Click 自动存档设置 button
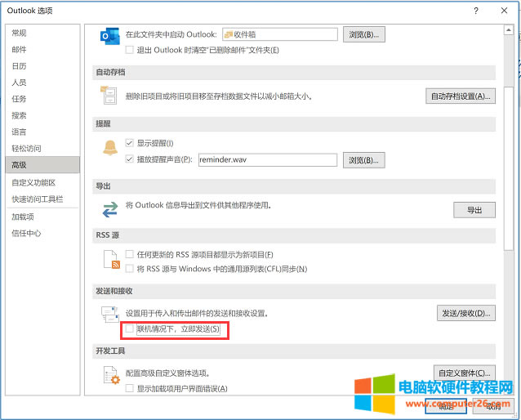Screen dimensions: 521x420 click(x=461, y=96)
